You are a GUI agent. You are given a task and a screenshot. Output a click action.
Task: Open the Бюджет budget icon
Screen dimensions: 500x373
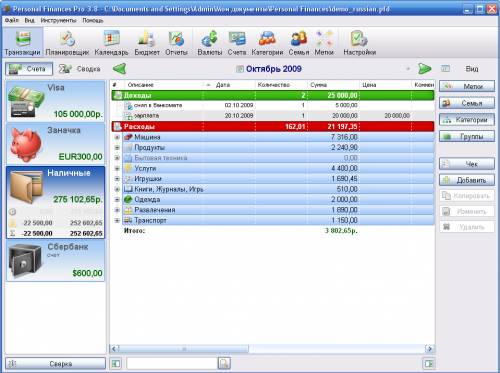click(x=147, y=43)
